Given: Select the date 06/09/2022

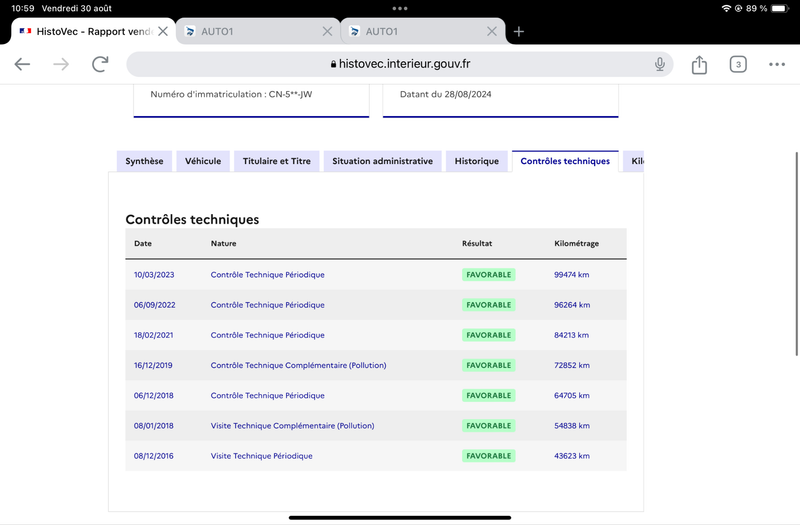Looking at the screenshot, I should tap(155, 305).
